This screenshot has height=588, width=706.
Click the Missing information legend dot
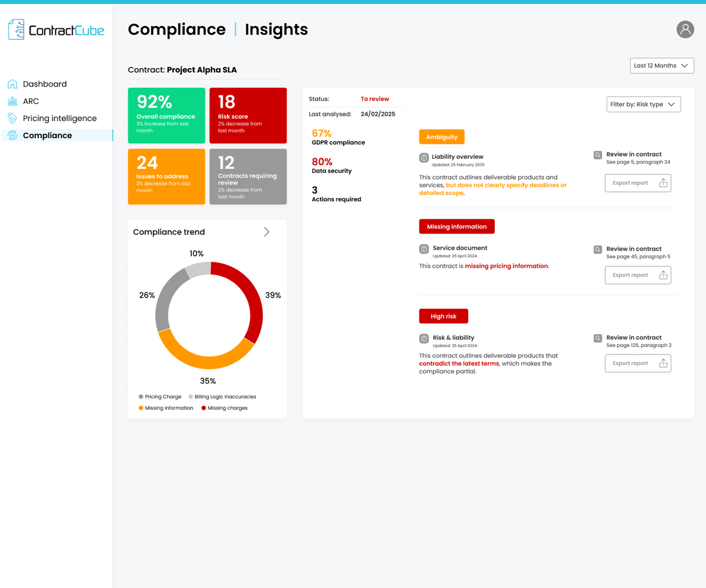tap(141, 408)
